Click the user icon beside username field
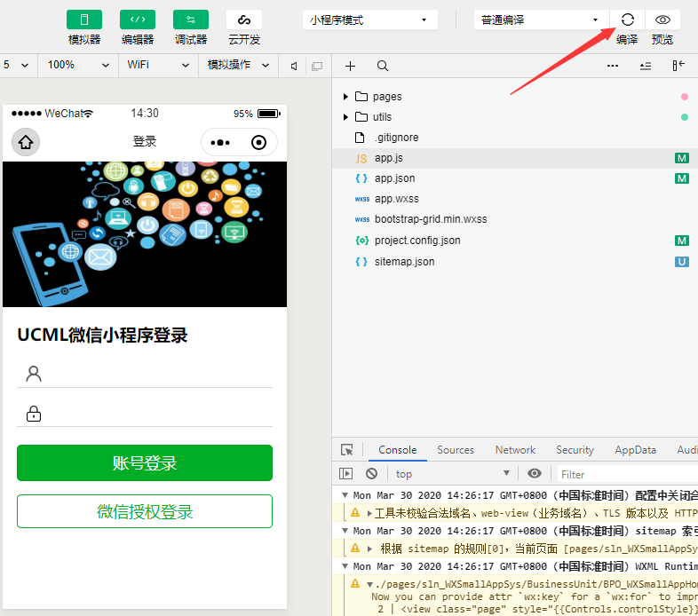Screen dimensions: 698x616 [x=34, y=374]
